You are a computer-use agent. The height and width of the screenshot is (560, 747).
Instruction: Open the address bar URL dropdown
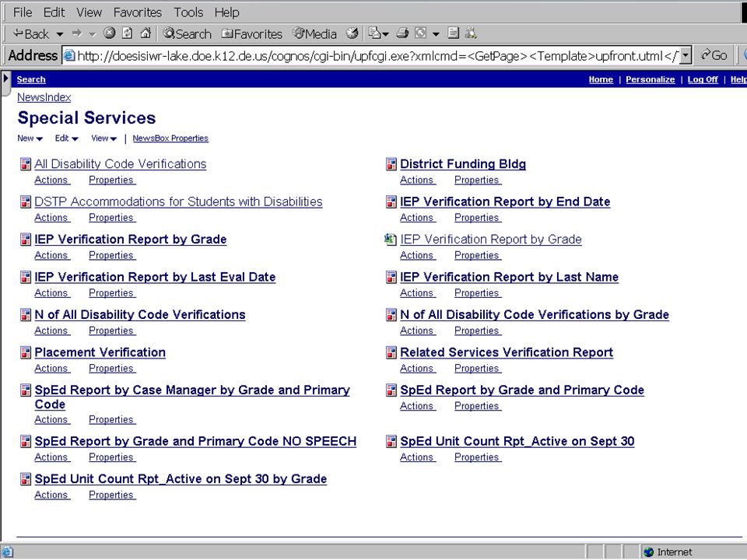686,56
